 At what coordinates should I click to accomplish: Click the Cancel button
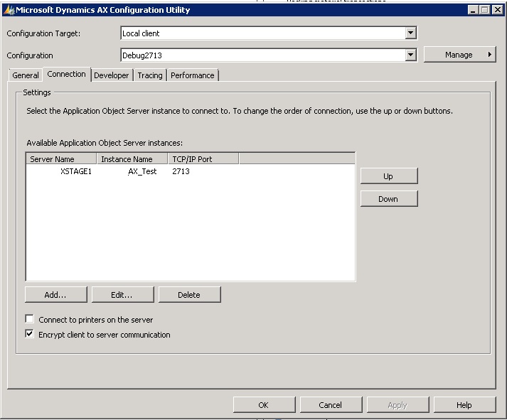click(331, 405)
